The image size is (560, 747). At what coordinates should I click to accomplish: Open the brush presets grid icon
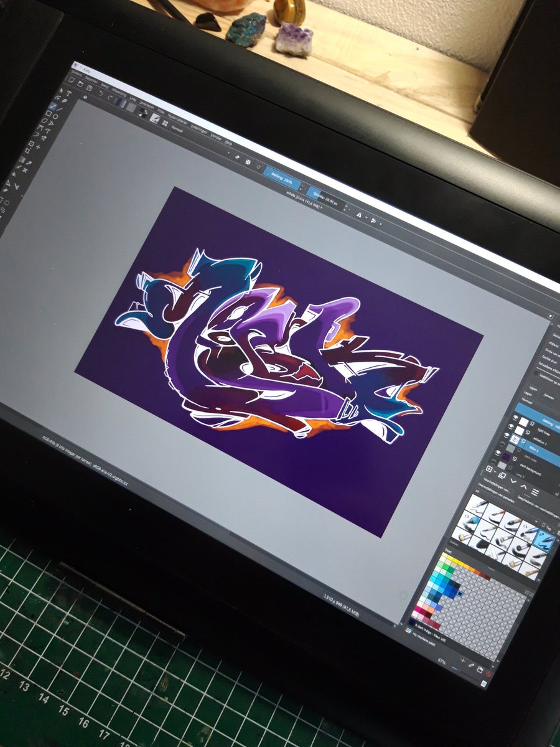coord(166,123)
